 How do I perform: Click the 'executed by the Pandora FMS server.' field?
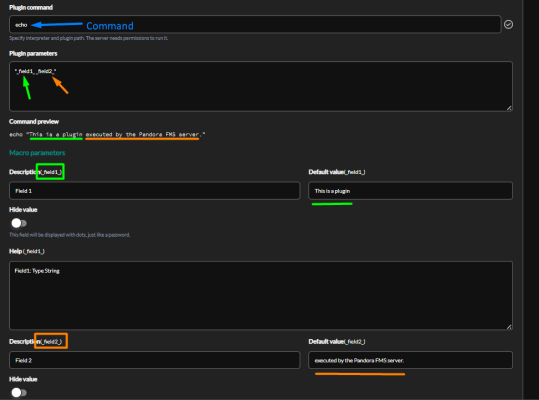(x=410, y=360)
